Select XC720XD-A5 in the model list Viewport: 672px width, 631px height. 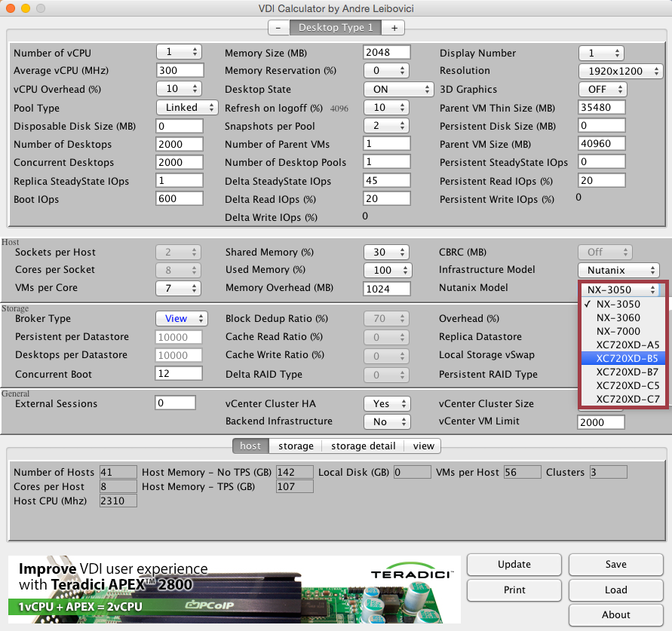click(624, 345)
